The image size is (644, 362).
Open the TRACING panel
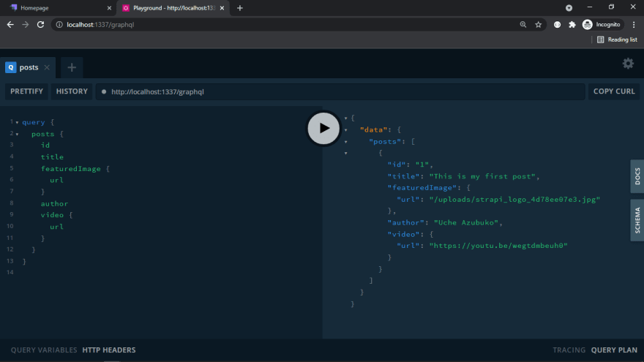pyautogui.click(x=569, y=350)
